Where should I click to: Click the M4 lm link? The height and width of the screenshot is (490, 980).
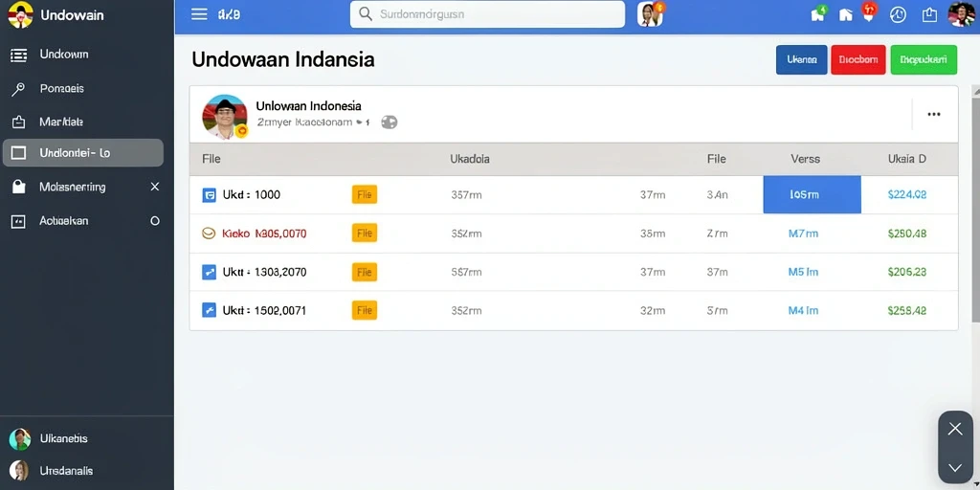803,310
